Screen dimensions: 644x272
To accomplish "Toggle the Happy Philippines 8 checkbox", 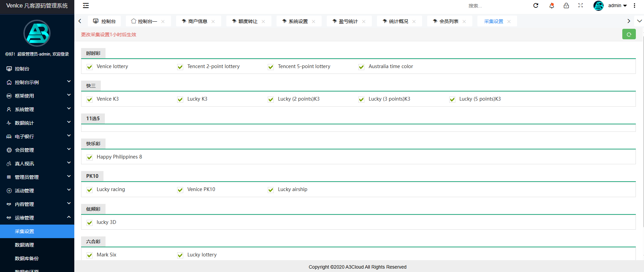I will tap(90, 157).
